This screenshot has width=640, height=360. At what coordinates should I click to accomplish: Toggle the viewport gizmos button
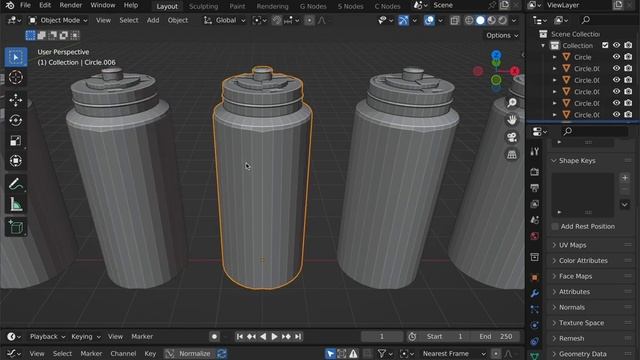(403, 20)
